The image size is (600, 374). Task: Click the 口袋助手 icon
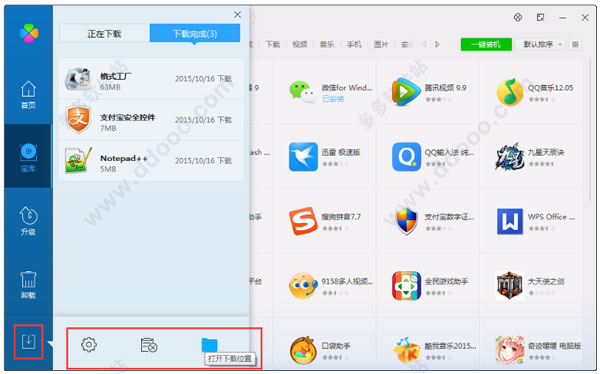pos(303,350)
